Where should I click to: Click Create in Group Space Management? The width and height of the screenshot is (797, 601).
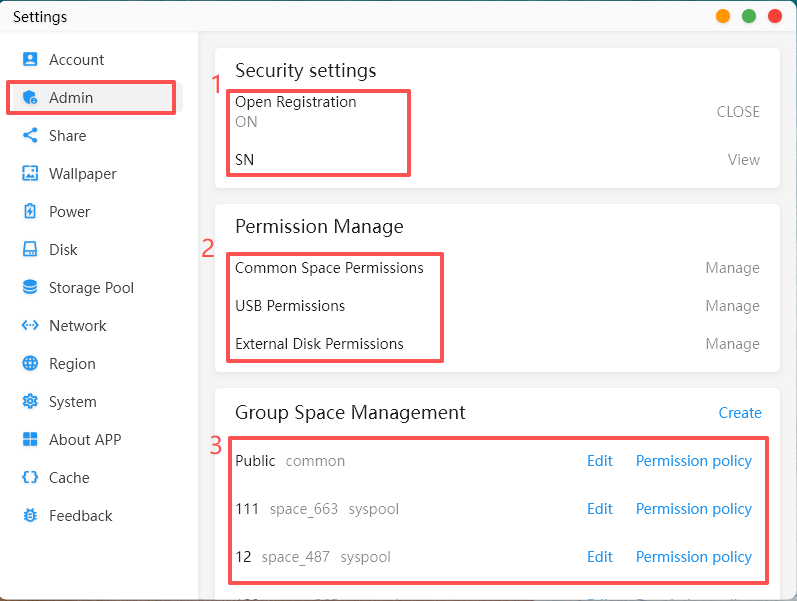pos(740,412)
